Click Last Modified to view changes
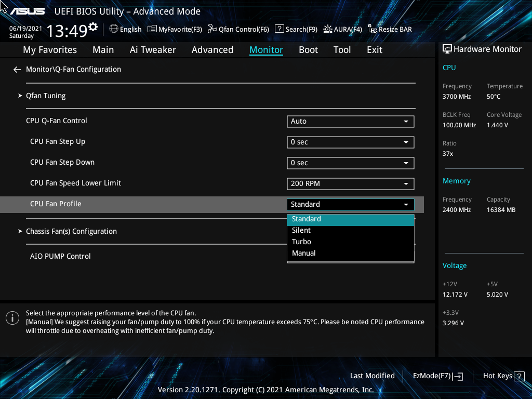 pyautogui.click(x=372, y=376)
